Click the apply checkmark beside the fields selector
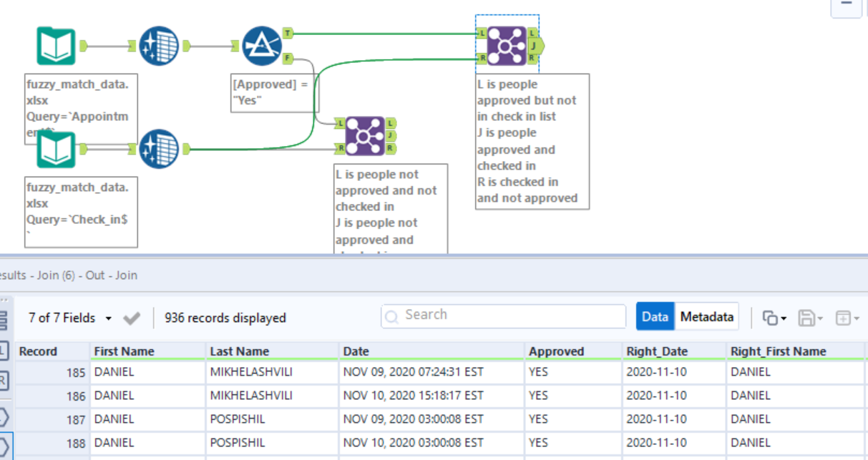Screen dimensions: 868x460 pos(132,317)
